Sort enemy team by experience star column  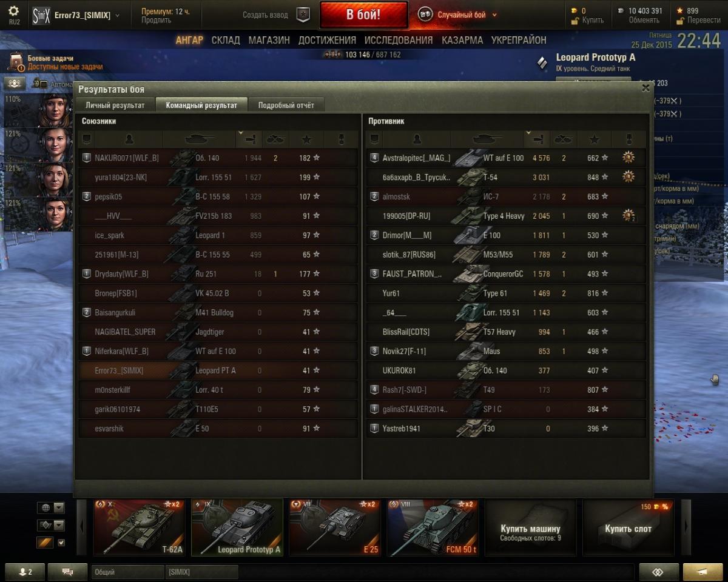tap(594, 139)
